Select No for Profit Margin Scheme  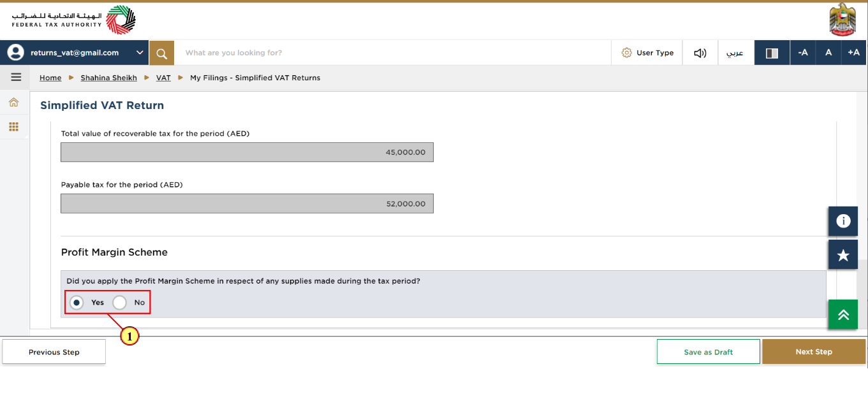coord(119,303)
